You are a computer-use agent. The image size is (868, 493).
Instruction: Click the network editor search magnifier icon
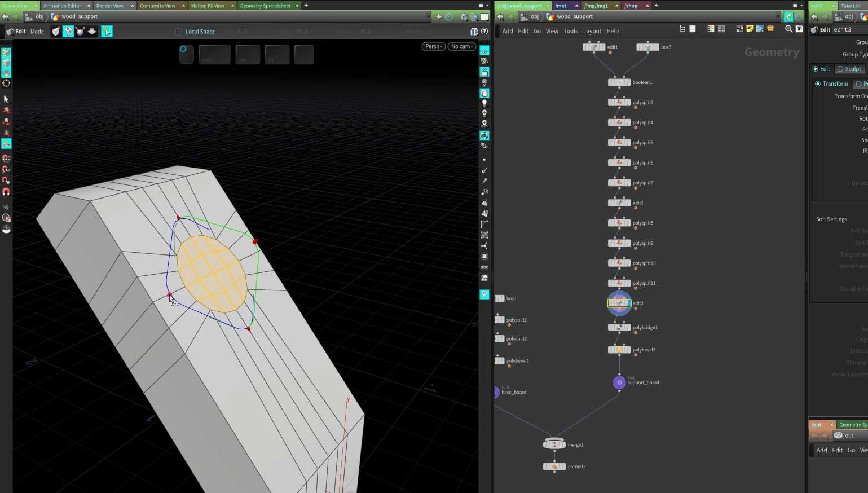click(x=788, y=29)
